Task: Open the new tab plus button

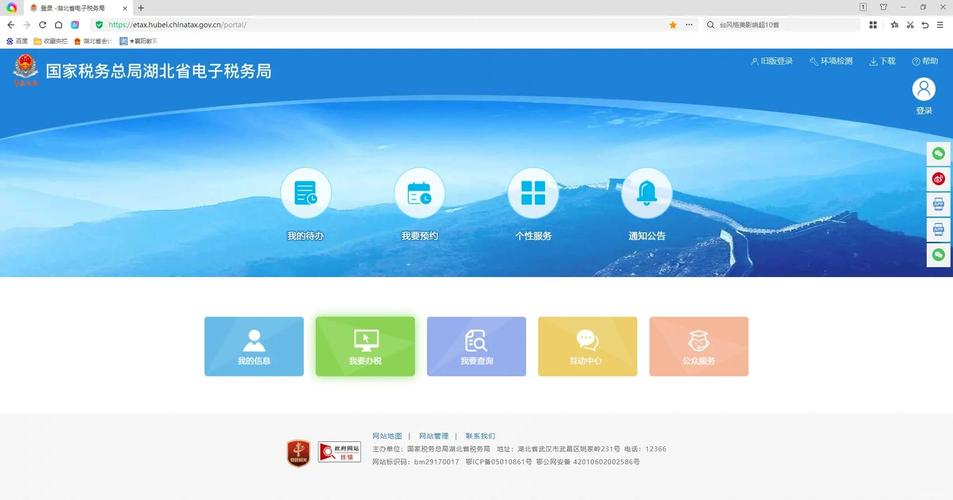Action: [x=140, y=8]
